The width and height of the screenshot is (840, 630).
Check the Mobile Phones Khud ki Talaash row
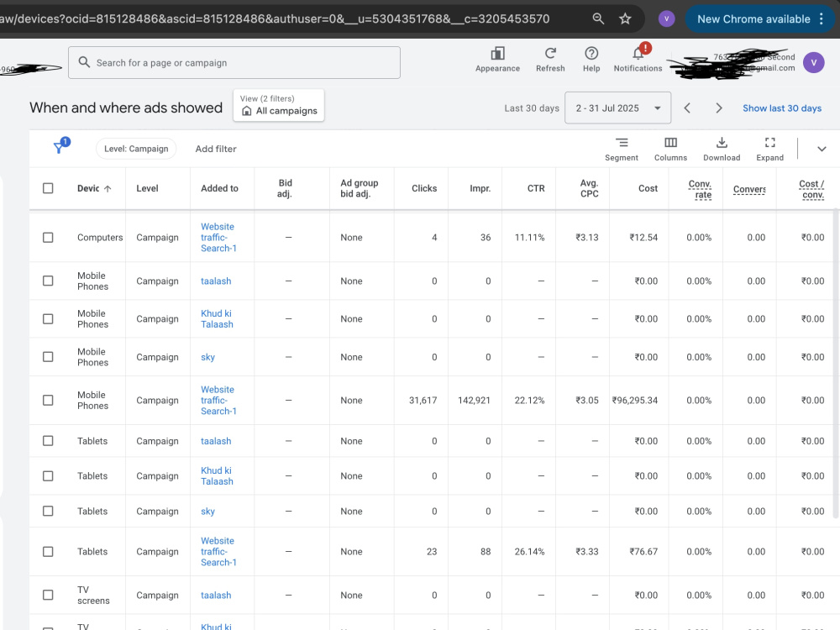[48, 318]
